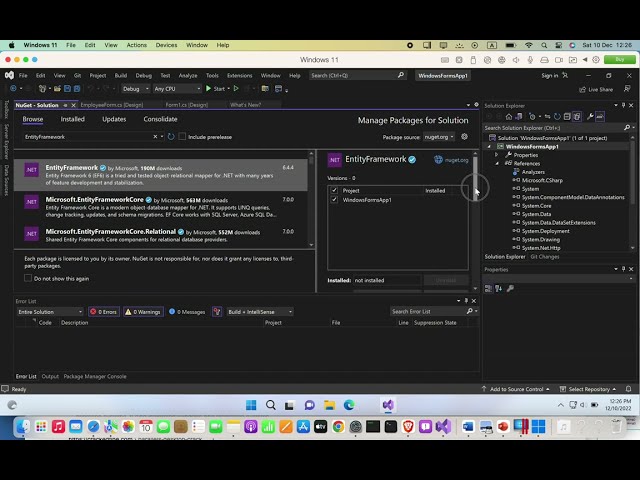The width and height of the screenshot is (640, 480).
Task: Switch to Consolidate tab
Action: pos(160,119)
